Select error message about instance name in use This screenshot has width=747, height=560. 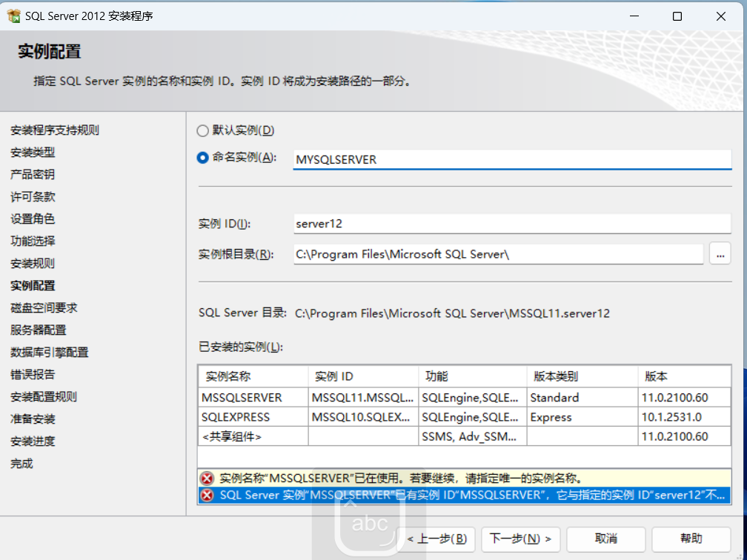pyautogui.click(x=465, y=478)
